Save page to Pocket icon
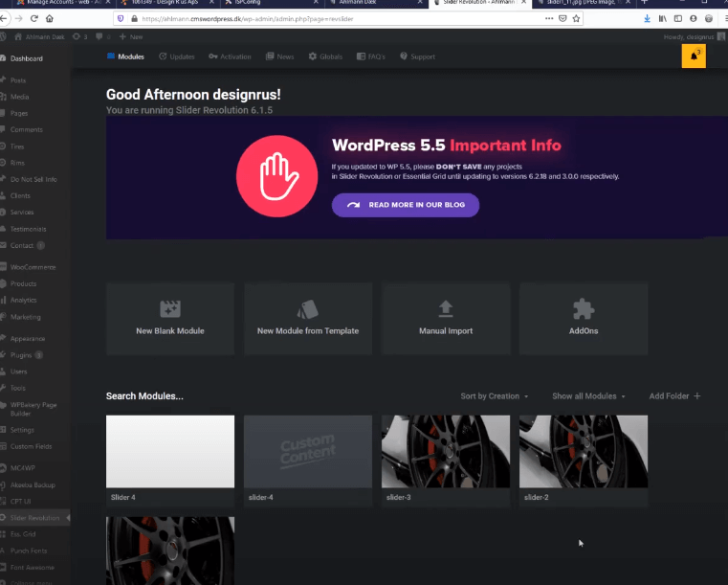 pos(563,18)
